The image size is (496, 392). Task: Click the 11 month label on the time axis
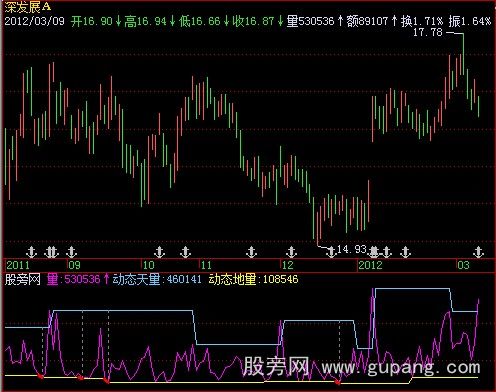(x=206, y=265)
